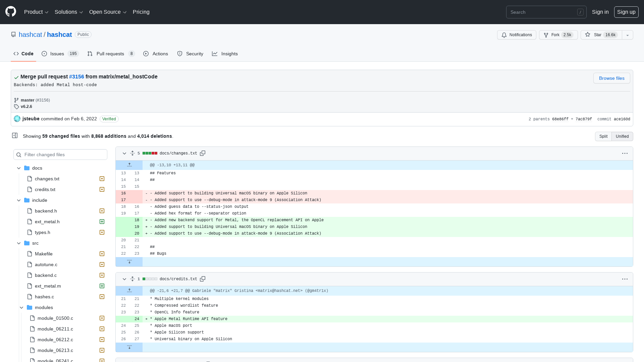
Task: Expand lines above the credits.txt hunk
Action: click(129, 291)
